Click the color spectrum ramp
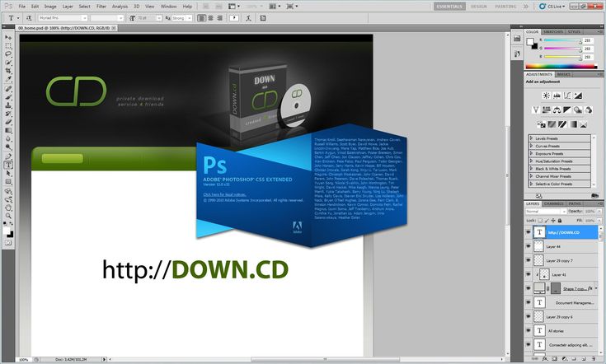This screenshot has height=364, width=606. pyautogui.click(x=561, y=66)
